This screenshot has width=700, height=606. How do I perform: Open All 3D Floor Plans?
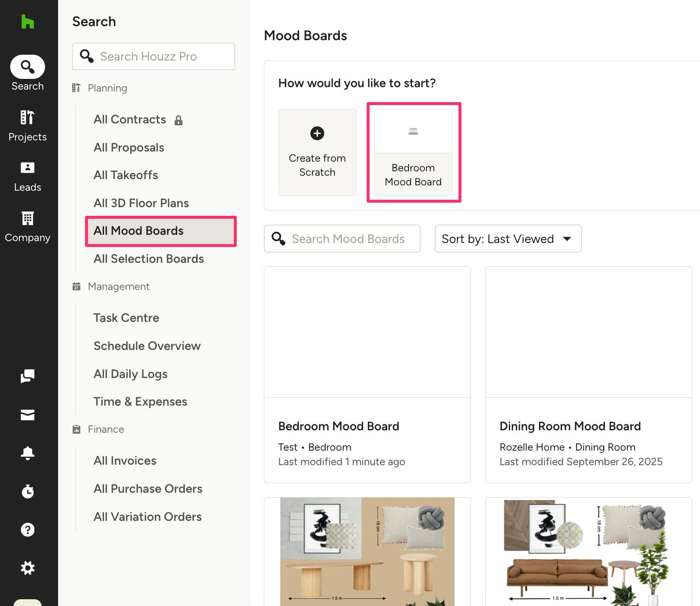click(141, 203)
